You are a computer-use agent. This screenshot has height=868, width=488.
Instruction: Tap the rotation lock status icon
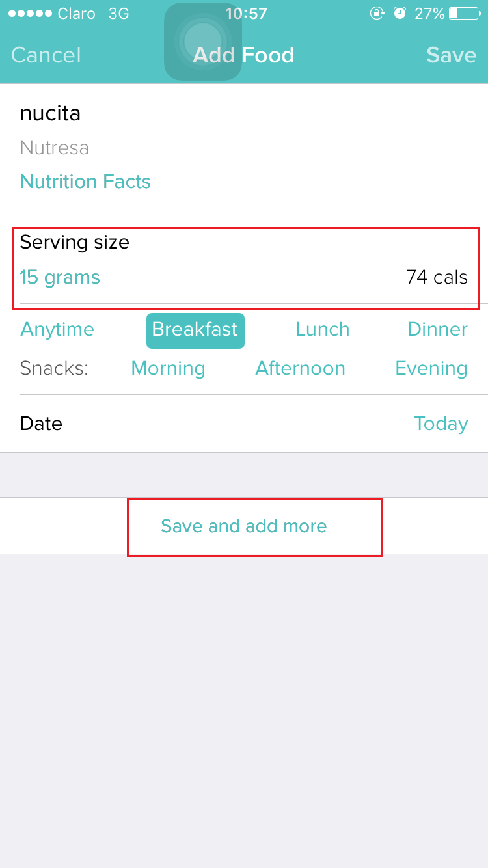click(377, 14)
